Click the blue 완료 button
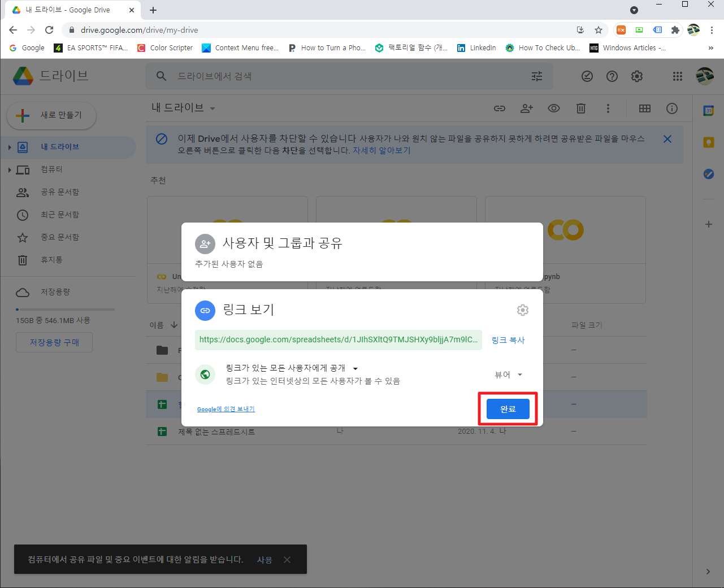Viewport: 724px width, 588px height. [x=508, y=409]
